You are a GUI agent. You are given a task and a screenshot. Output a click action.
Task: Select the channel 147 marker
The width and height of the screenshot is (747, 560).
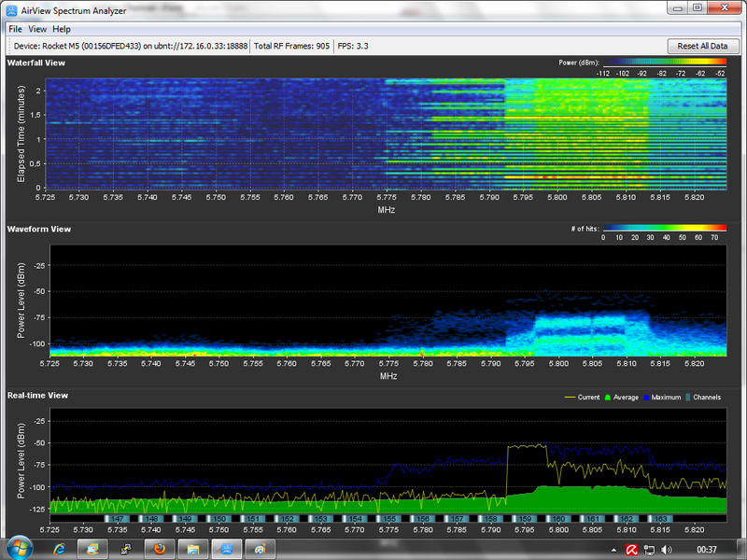click(118, 518)
